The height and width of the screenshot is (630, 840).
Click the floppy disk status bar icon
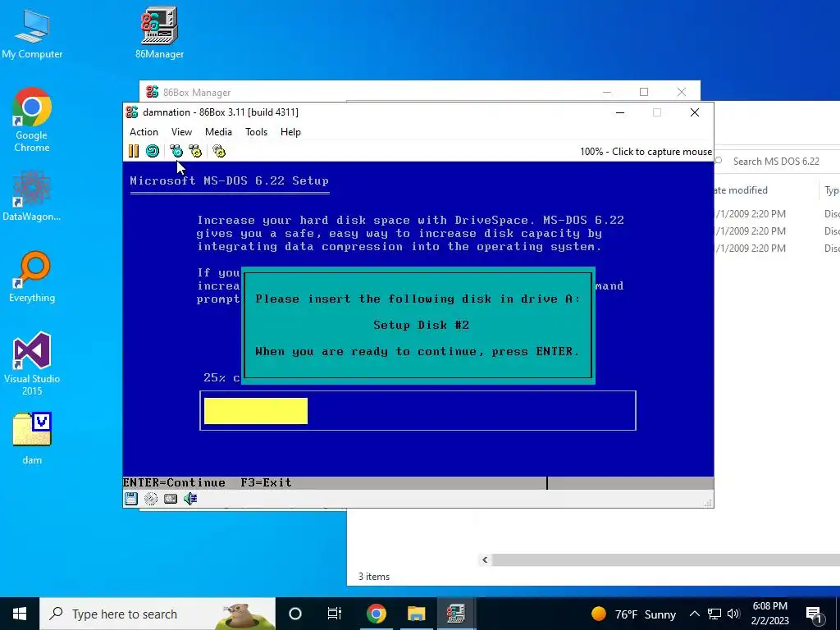pyautogui.click(x=131, y=499)
